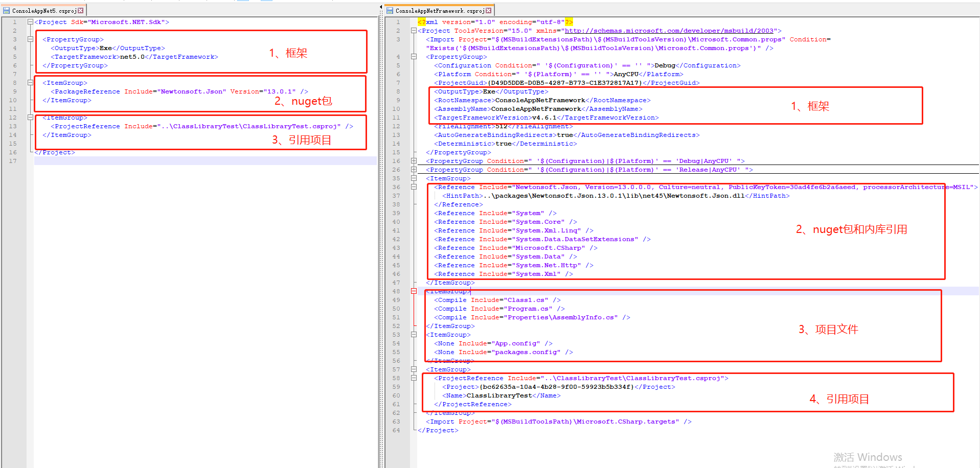This screenshot has height=468, width=980.
Task: Open the schemas.microsoft.com msbuild link
Action: coord(669,31)
